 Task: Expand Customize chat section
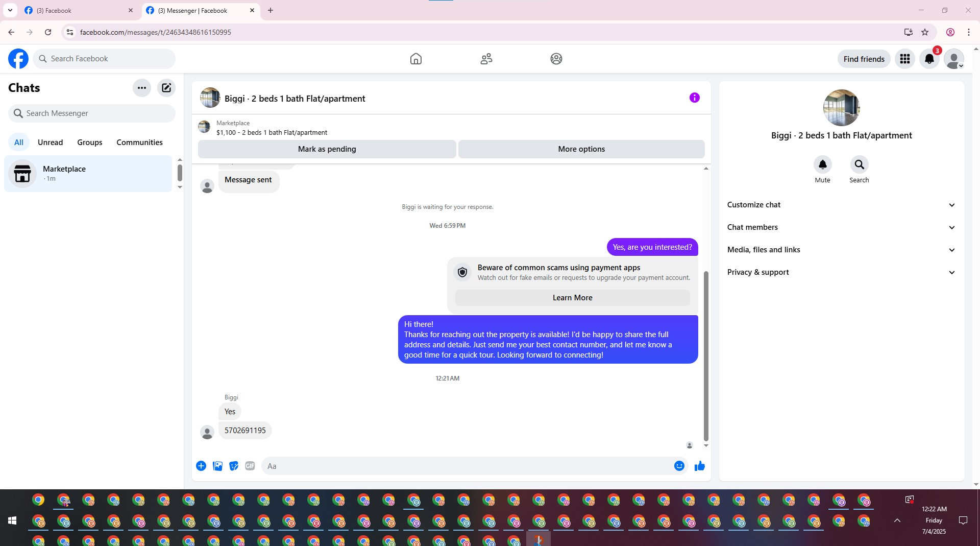(x=841, y=205)
